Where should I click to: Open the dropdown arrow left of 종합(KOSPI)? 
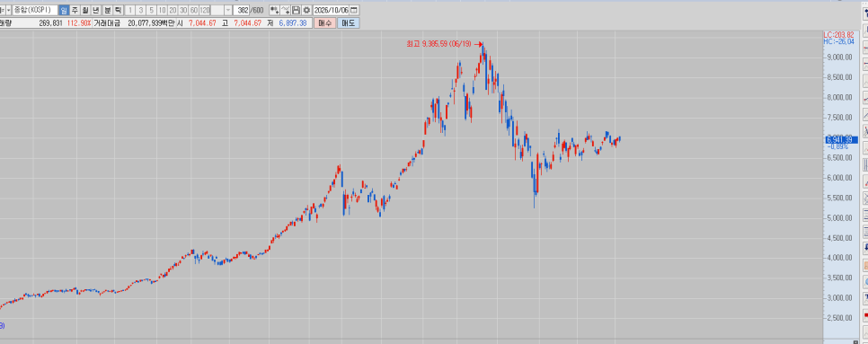pos(8,10)
